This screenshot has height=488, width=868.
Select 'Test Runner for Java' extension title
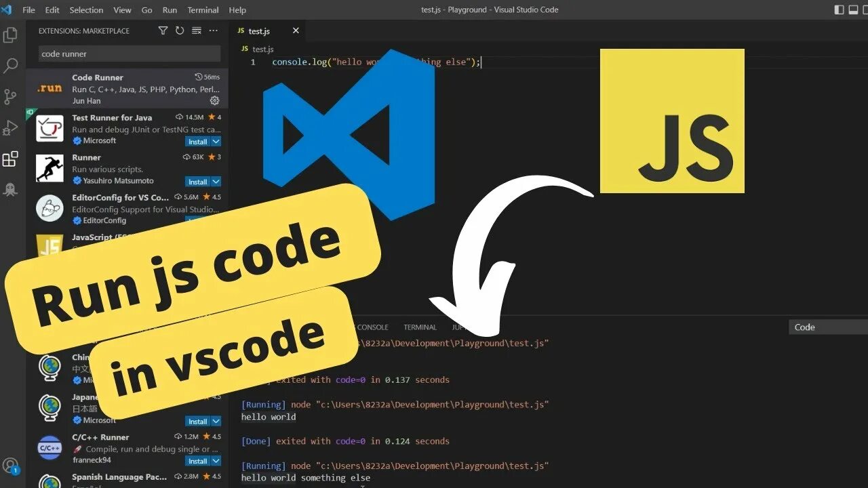112,117
